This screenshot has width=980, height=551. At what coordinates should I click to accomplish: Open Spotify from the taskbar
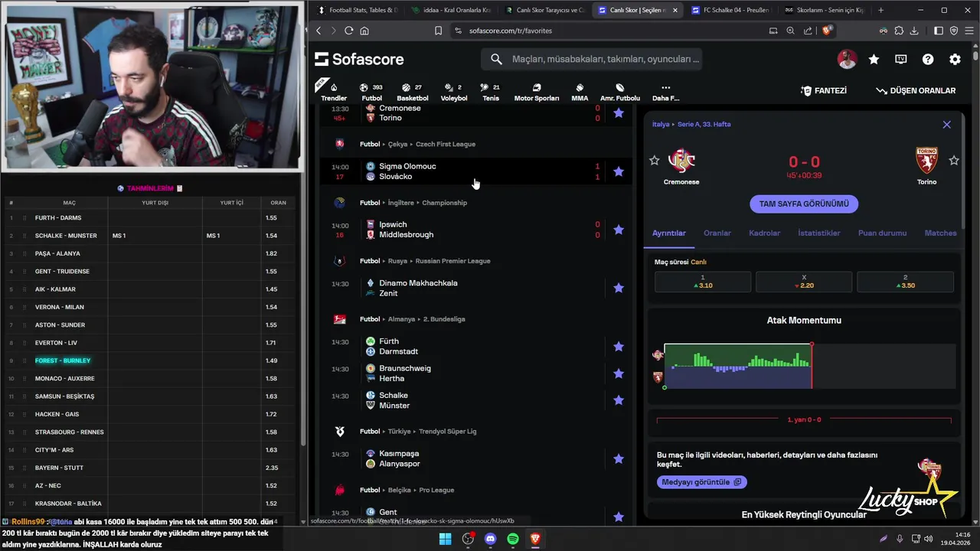513,539
